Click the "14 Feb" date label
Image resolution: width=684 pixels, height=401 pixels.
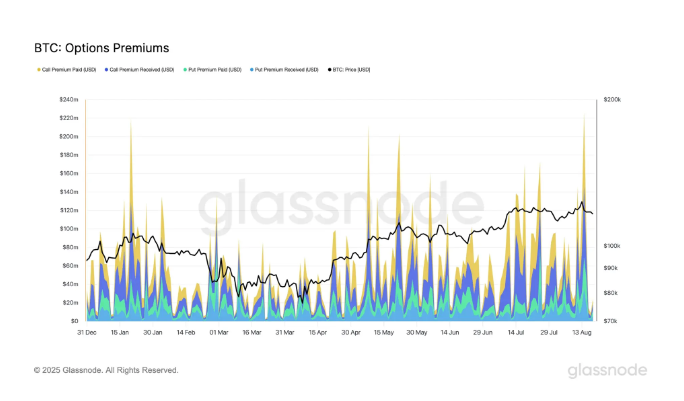tap(186, 332)
